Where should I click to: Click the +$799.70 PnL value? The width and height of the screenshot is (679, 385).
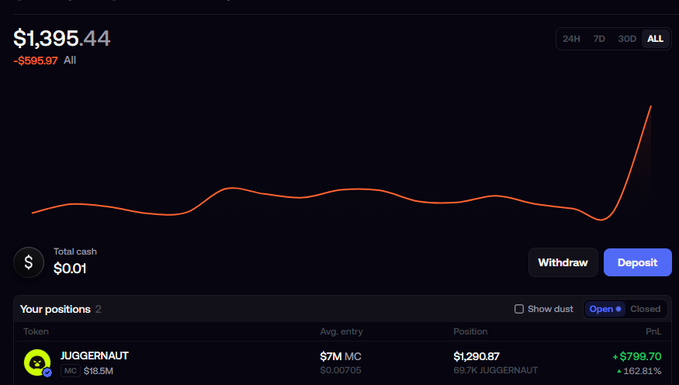637,357
